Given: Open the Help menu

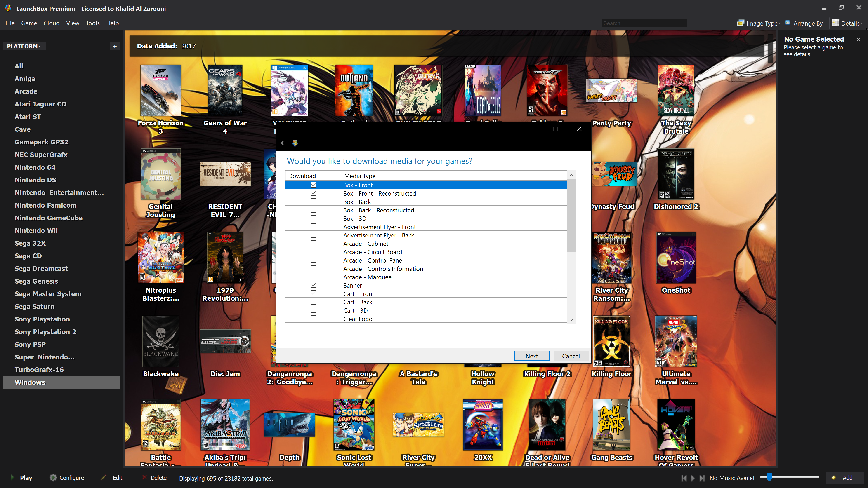Looking at the screenshot, I should click(x=113, y=23).
